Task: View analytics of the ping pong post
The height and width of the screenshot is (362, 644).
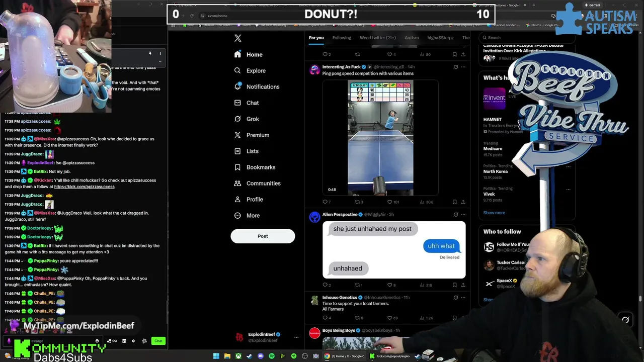Action: tap(426, 202)
